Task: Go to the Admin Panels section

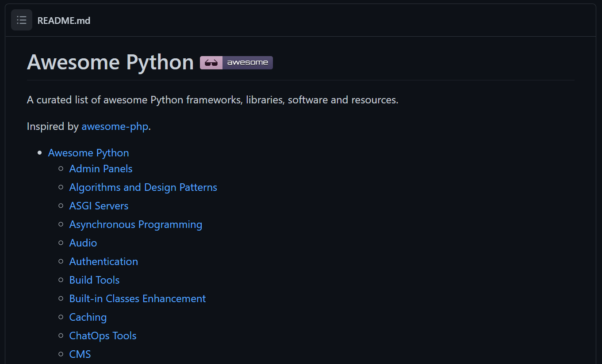Action: [101, 169]
